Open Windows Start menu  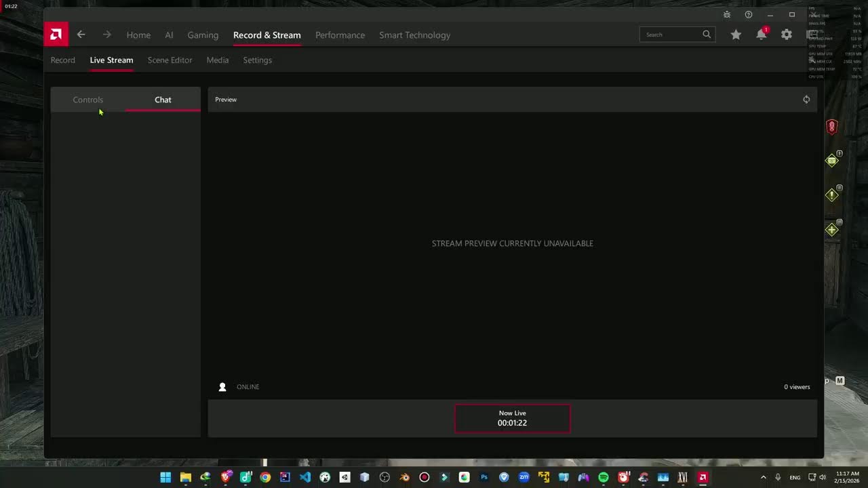(x=165, y=477)
